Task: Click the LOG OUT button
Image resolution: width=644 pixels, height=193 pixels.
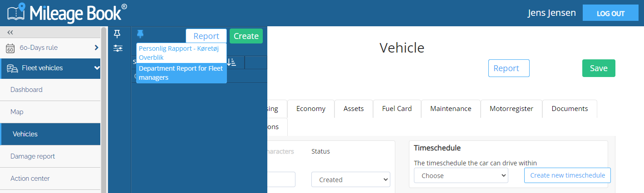Action: [610, 13]
